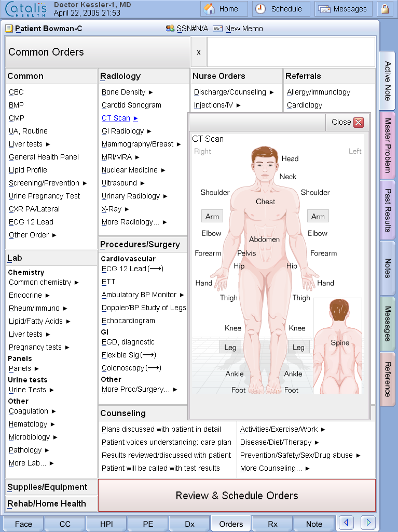398x532 pixels.
Task: Select left Leg button on body diagram
Action: click(x=298, y=347)
